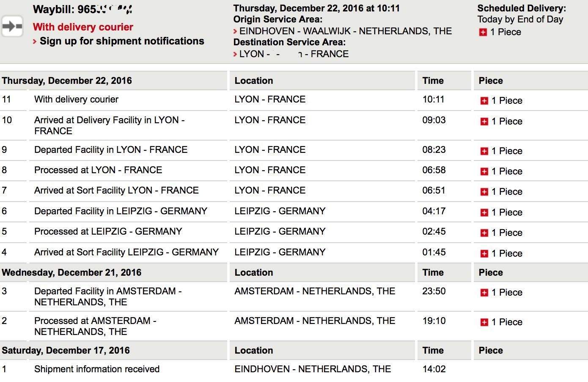Click plus icon for Processed at LEIPZIG row
588x382 pixels.
[484, 233]
